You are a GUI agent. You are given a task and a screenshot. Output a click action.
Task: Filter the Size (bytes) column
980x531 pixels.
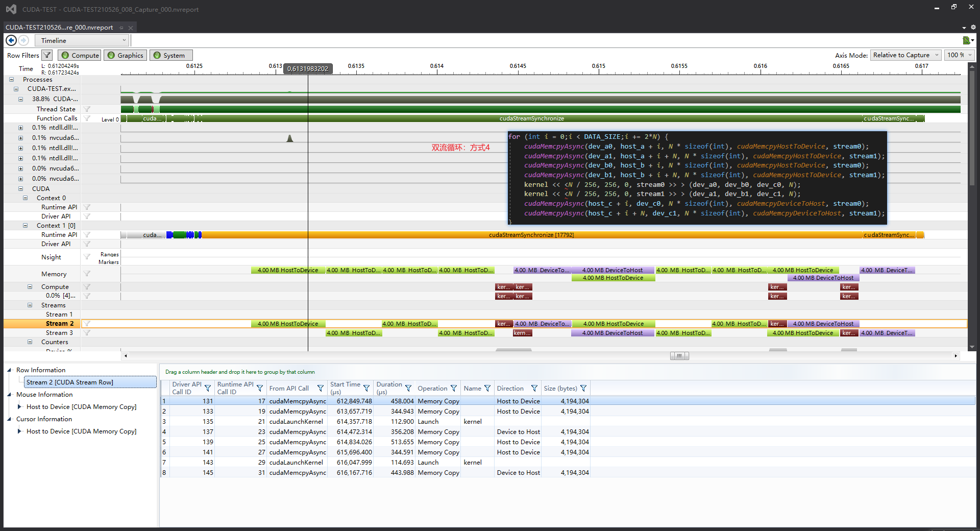tap(583, 388)
